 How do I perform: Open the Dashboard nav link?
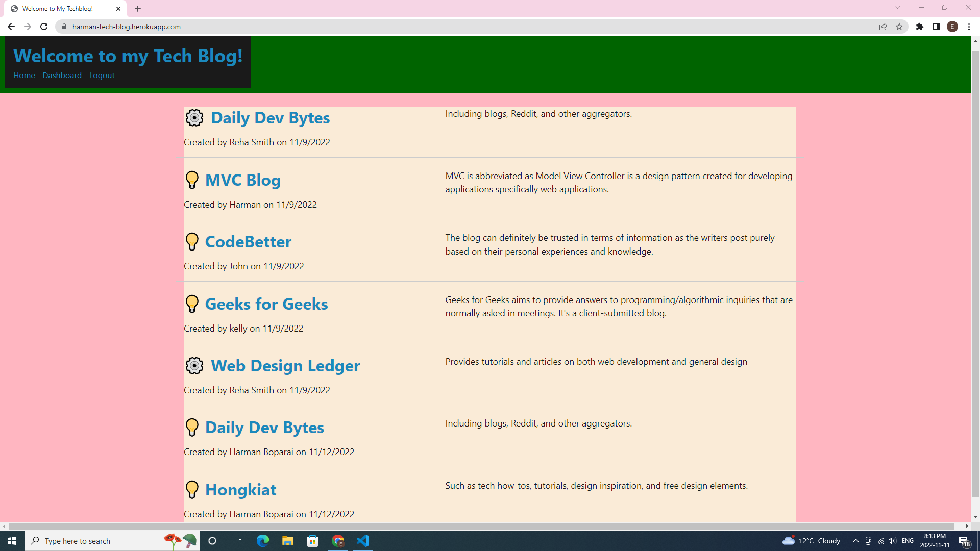(62, 76)
